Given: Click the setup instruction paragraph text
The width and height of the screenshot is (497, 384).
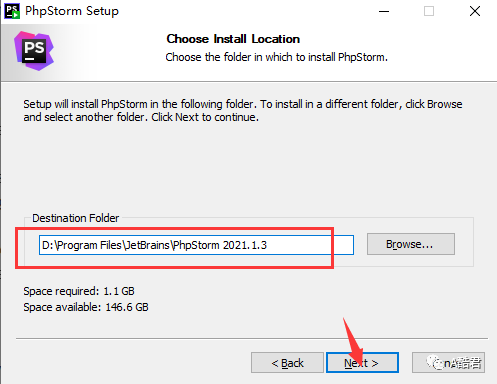Looking at the screenshot, I should pos(243,111).
